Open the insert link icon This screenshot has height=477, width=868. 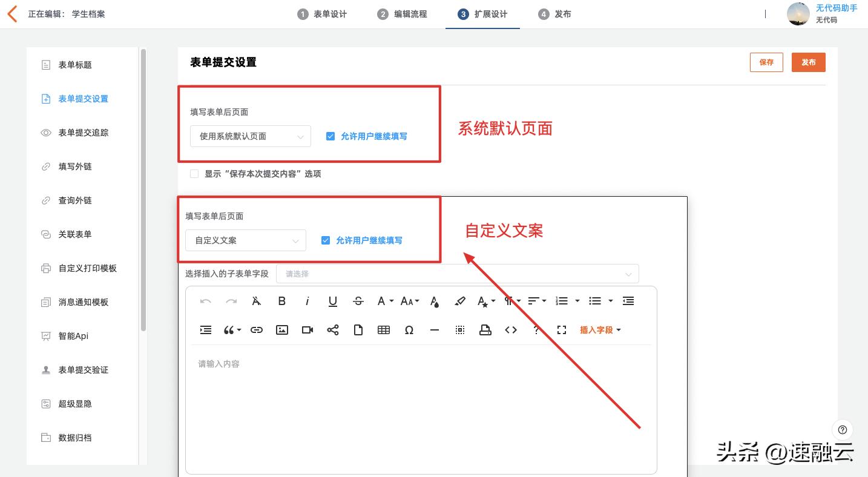[256, 330]
